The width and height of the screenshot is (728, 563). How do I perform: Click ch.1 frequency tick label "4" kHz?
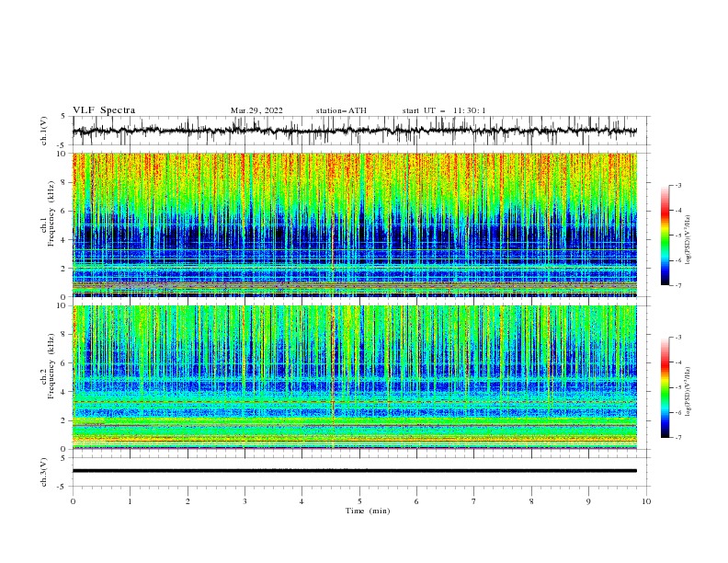pyautogui.click(x=64, y=240)
